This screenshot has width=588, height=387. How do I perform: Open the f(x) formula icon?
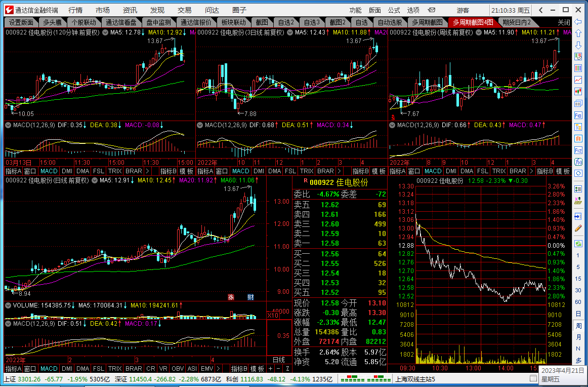578,162
